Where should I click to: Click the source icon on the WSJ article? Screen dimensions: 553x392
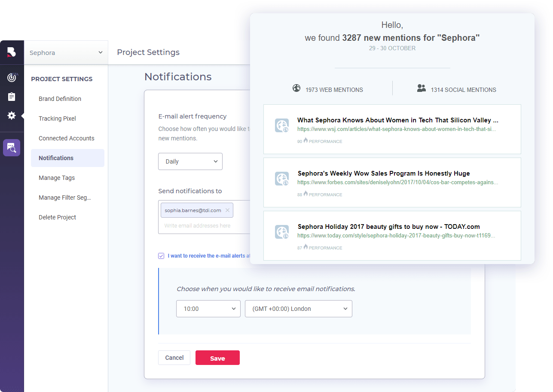(282, 125)
